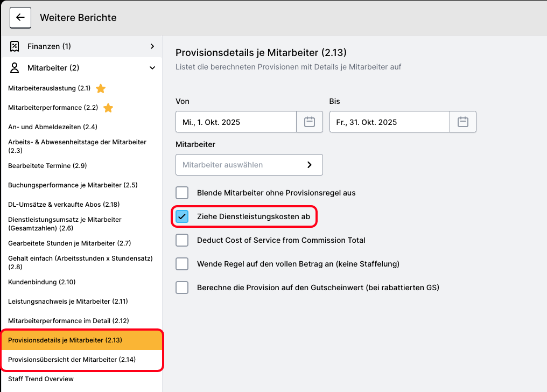Open Bearbeitete Termine (2.9) report
Viewport: 547px width, 392px height.
point(47,165)
